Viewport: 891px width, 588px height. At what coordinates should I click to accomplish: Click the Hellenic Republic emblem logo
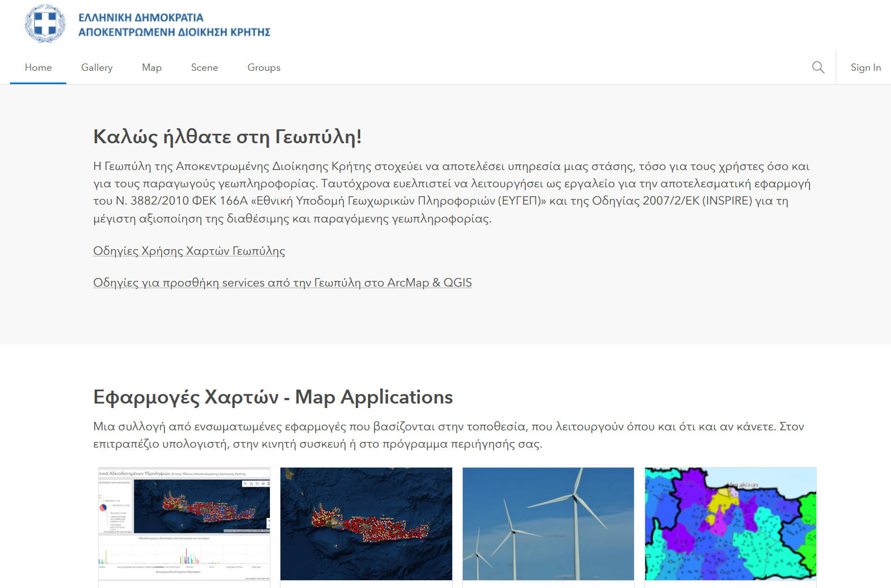coord(45,24)
